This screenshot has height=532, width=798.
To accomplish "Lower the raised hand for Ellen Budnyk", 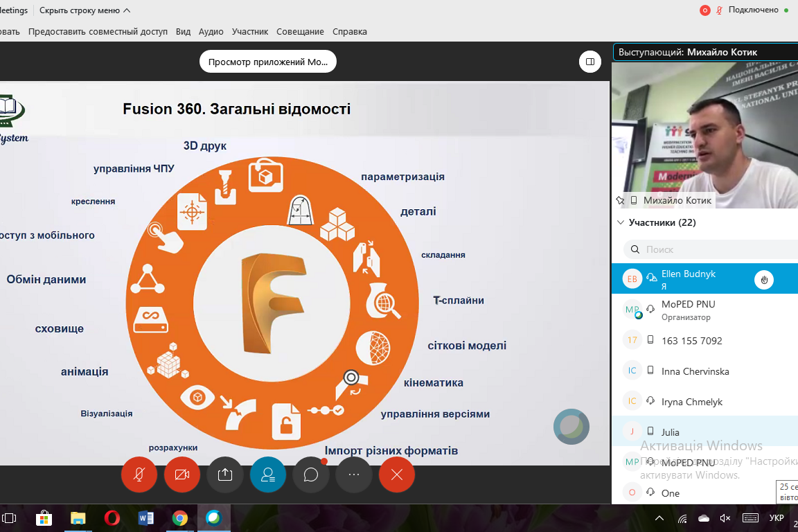I will tap(764, 280).
